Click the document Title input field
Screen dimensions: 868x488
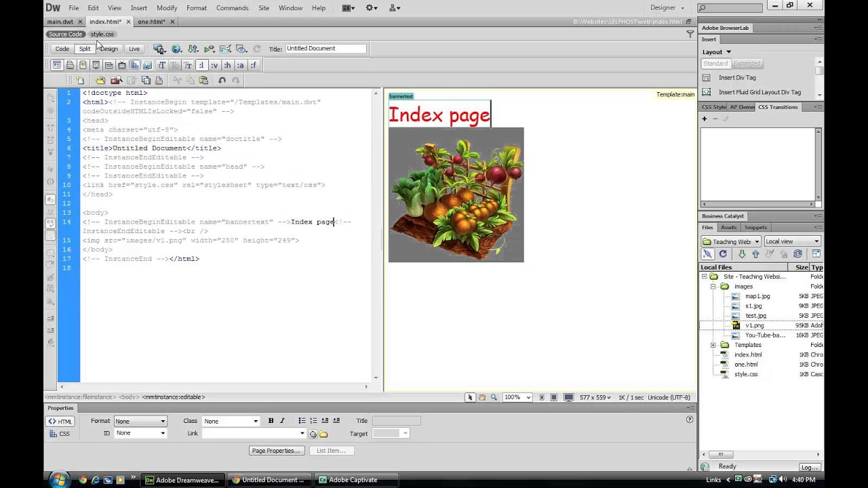pos(325,49)
